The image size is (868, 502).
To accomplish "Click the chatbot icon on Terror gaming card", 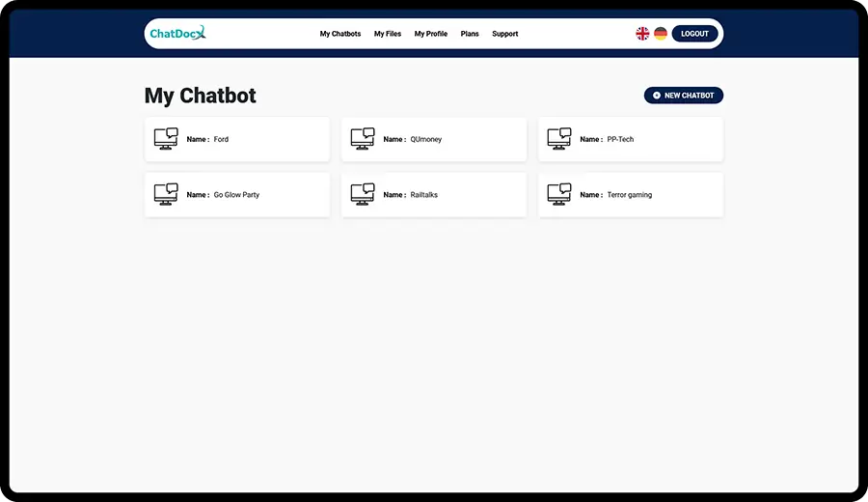I will pos(559,194).
